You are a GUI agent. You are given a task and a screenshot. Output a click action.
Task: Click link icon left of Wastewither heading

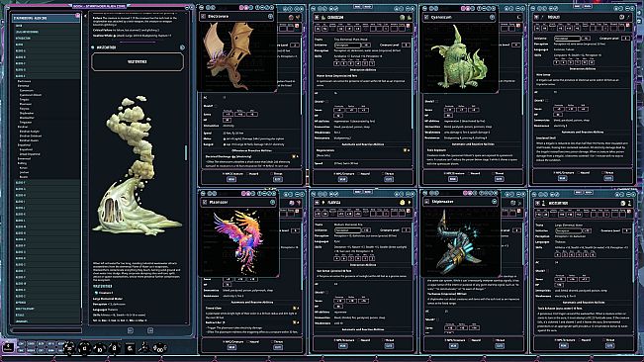click(x=93, y=47)
